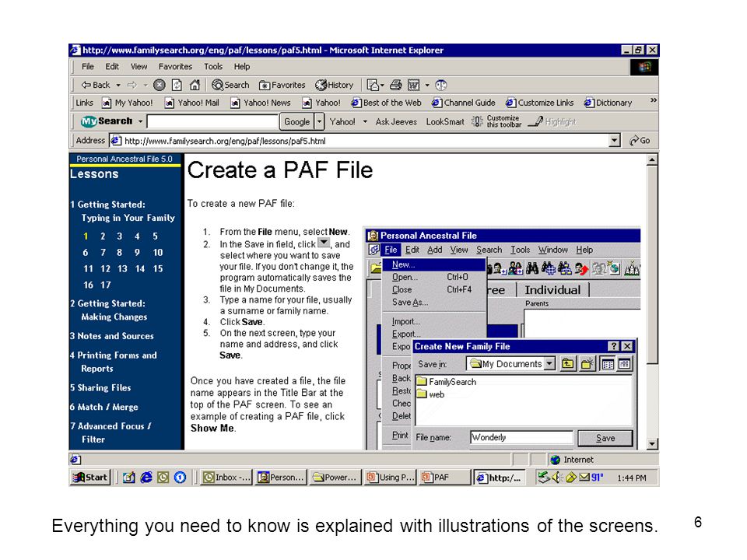Click the Print icon in browser toolbar
The width and height of the screenshot is (747, 560).
pos(396,86)
